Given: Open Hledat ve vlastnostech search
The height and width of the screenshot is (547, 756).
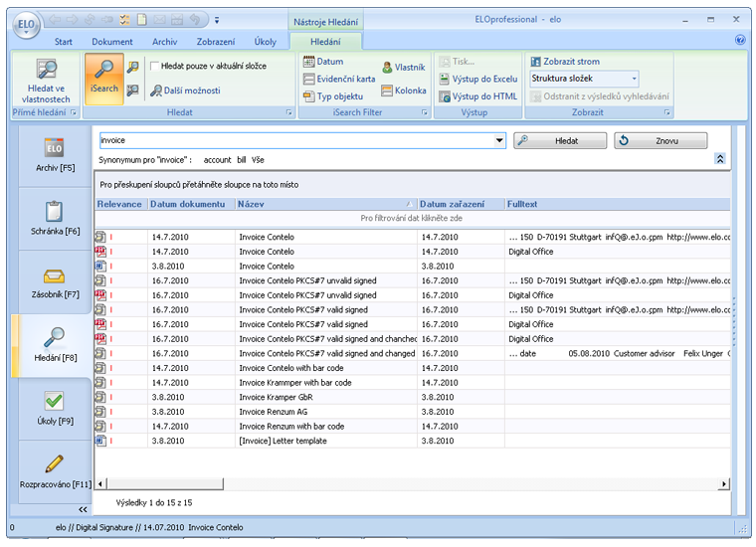Looking at the screenshot, I should pos(47,80).
